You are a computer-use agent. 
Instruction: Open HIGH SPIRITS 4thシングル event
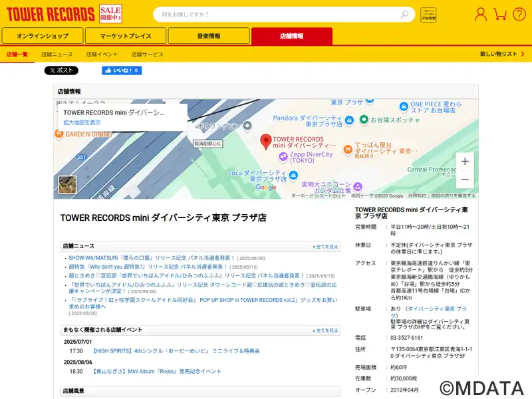176,351
